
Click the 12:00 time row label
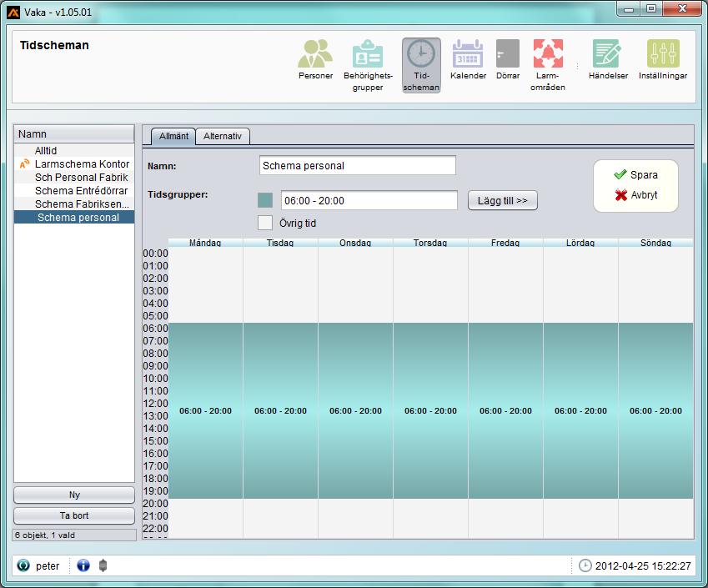155,404
